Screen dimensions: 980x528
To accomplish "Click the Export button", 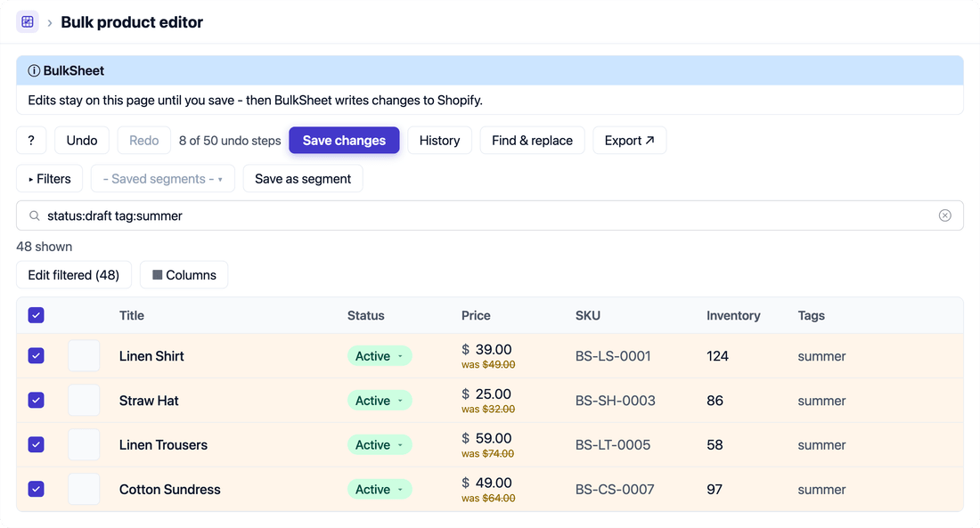I will [629, 141].
